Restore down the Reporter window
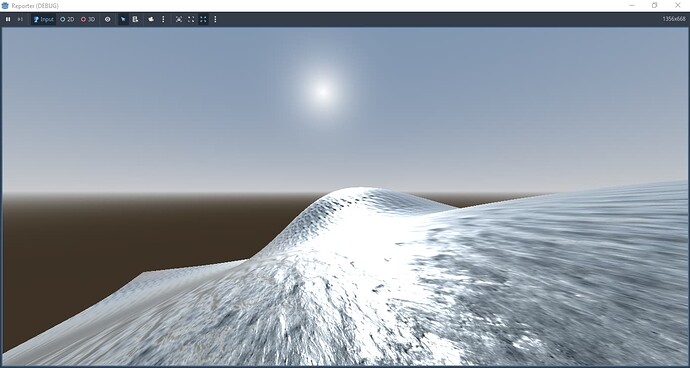690x368 pixels. tap(655, 6)
